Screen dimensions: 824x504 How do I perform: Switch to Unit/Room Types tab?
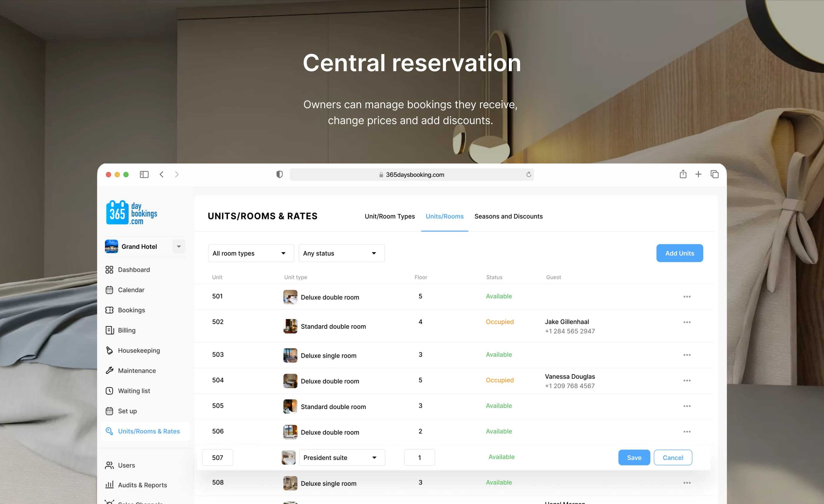(390, 216)
